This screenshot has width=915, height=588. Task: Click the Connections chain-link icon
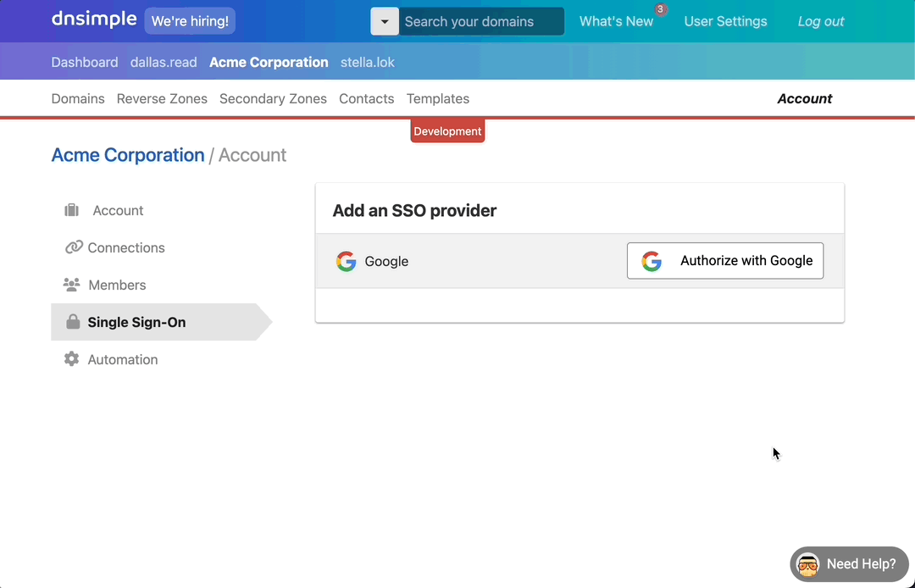tap(74, 247)
